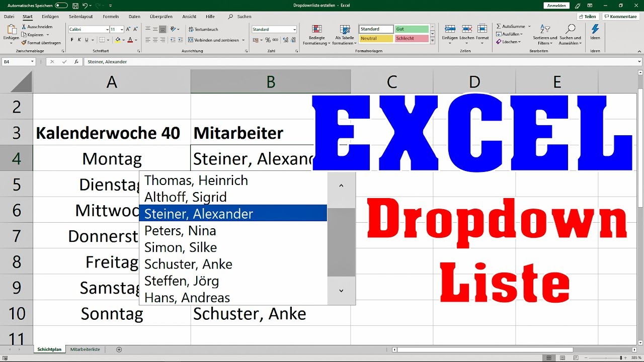Click the text orientation icon
The width and height of the screenshot is (644, 362).
click(174, 30)
